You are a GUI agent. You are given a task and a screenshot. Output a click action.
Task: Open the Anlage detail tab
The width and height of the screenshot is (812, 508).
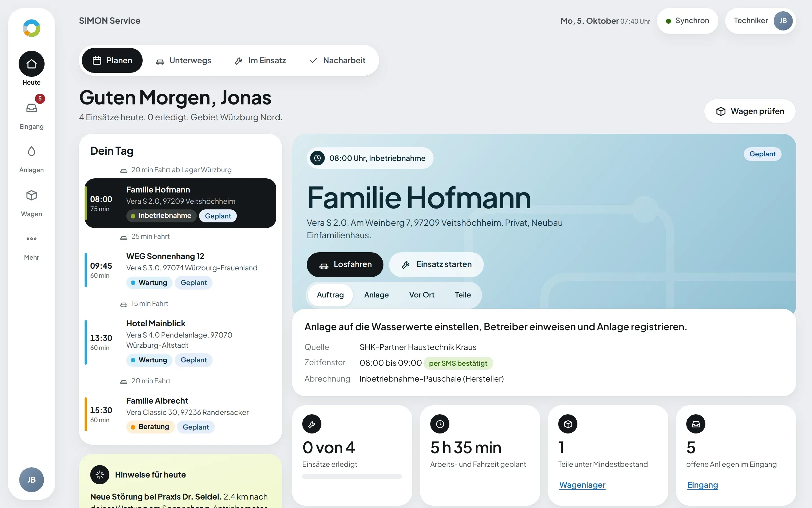click(x=376, y=295)
